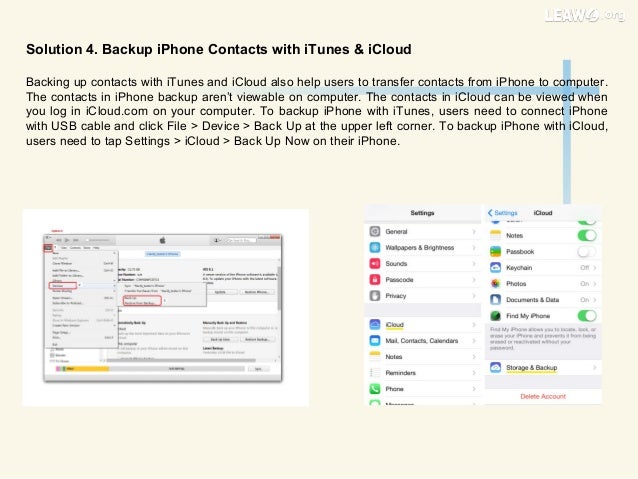The image size is (638, 479).
Task: Click the Back Up Now button
Action: coord(220,339)
